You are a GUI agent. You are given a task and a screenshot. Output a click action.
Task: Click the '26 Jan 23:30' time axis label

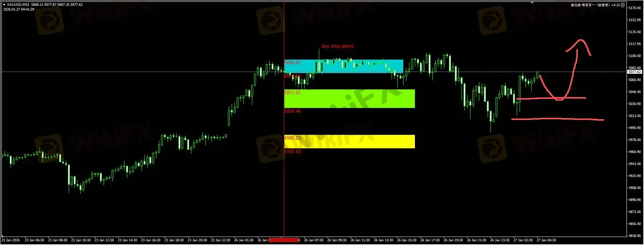(500, 240)
